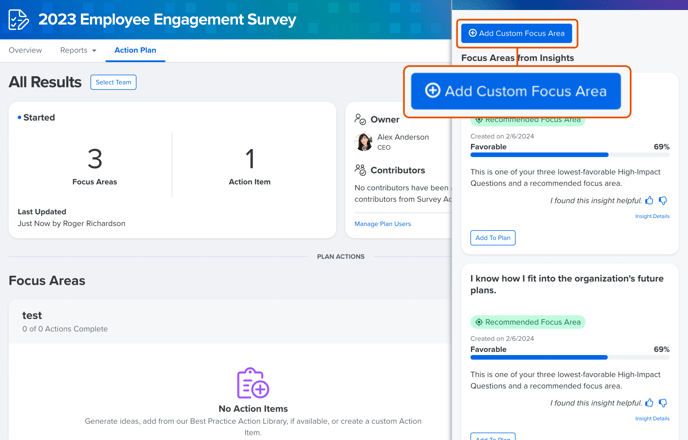Click the Favorable 69% bar in second insight
This screenshot has height=440, width=688.
539,357
